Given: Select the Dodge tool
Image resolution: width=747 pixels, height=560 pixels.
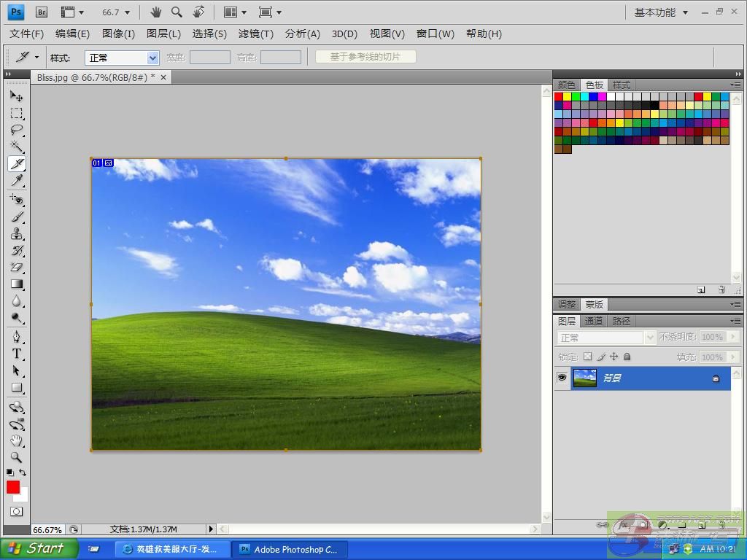Looking at the screenshot, I should click(17, 318).
